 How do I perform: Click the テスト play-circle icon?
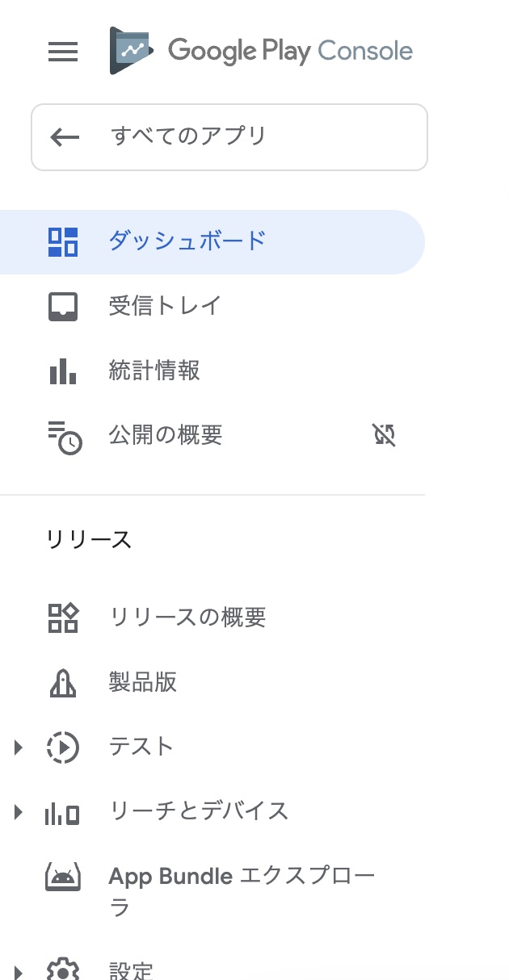click(x=65, y=747)
